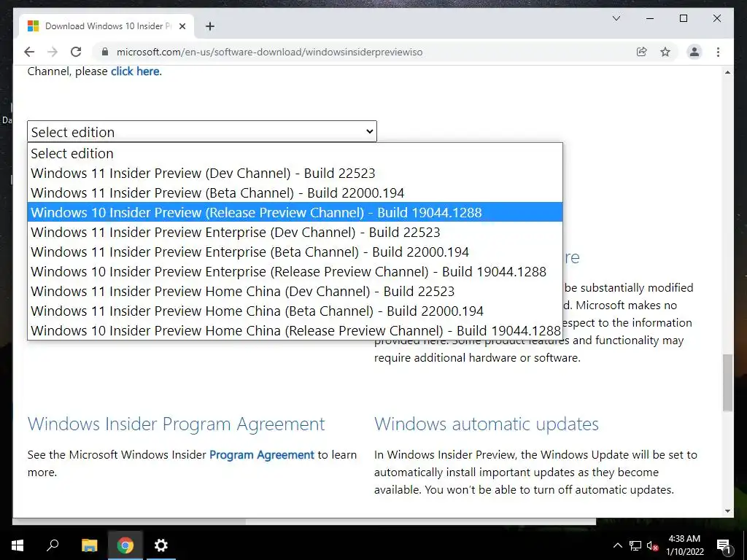Choose Windows 11 Insider Preview Beta Channel Build 22000.194
This screenshot has width=747, height=560.
295,192
